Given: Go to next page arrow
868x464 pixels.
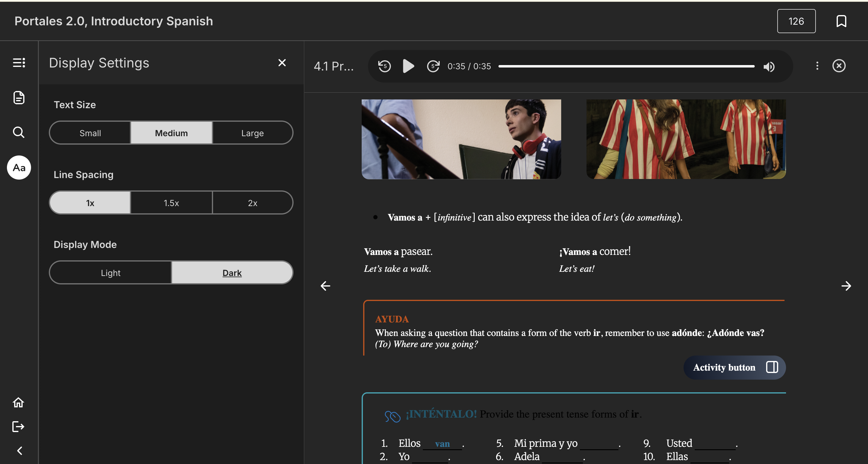Looking at the screenshot, I should coord(846,286).
